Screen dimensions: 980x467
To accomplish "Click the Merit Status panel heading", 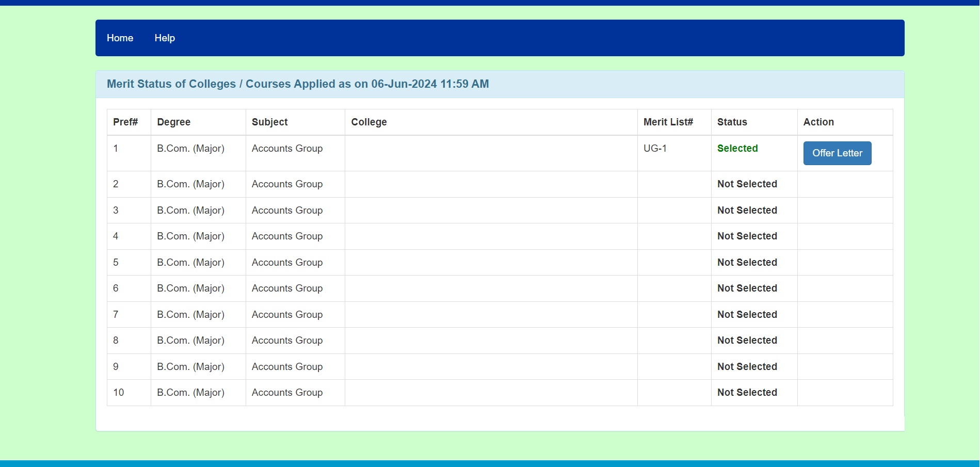I will (x=297, y=84).
